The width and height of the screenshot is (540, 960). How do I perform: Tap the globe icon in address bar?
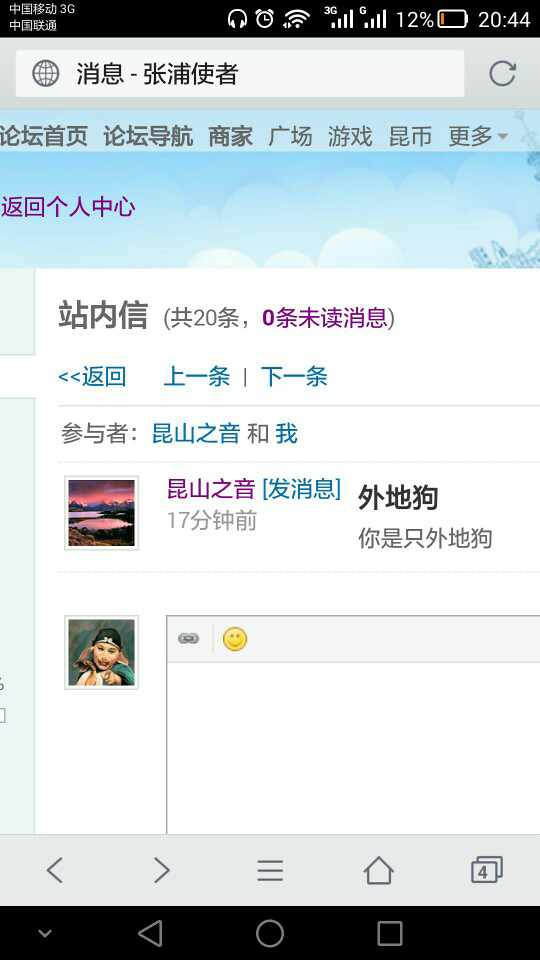click(46, 74)
